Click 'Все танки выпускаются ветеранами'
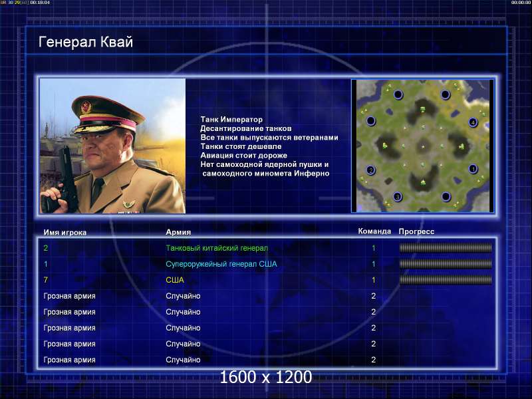The image size is (532, 399). click(x=269, y=138)
